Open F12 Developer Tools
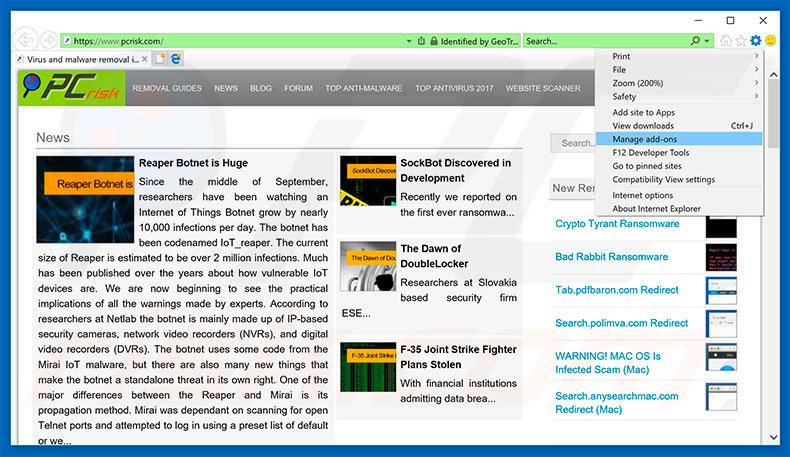The image size is (790, 457). point(679,152)
